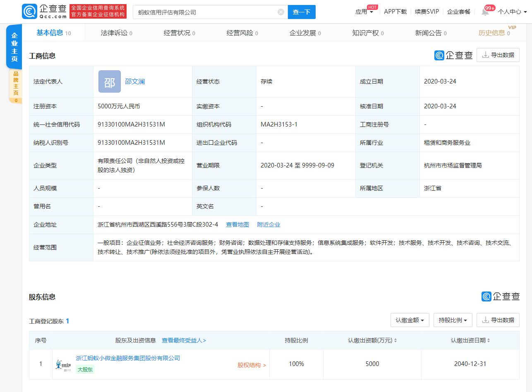Open 查看地图 next to the company address

click(237, 225)
